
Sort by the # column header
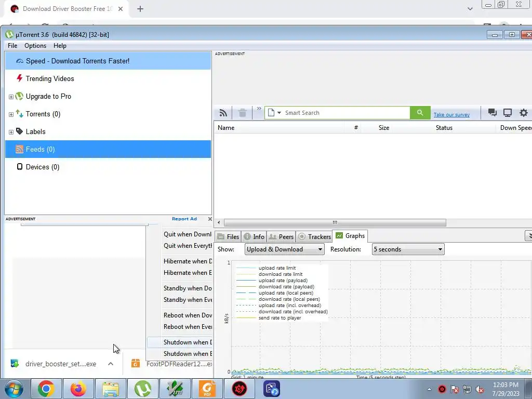(x=353, y=128)
